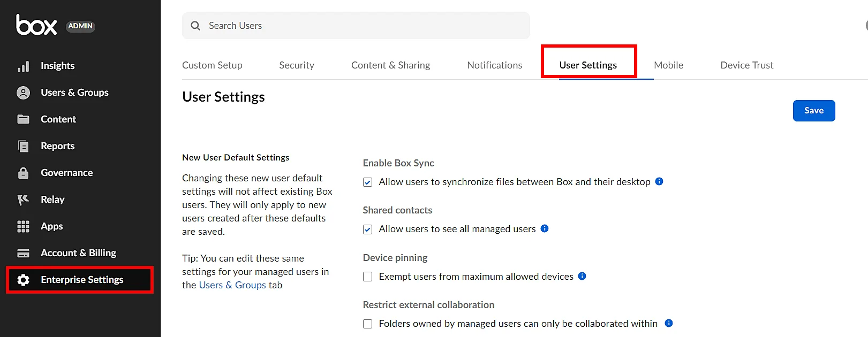Navigate to Governance in sidebar

(67, 173)
